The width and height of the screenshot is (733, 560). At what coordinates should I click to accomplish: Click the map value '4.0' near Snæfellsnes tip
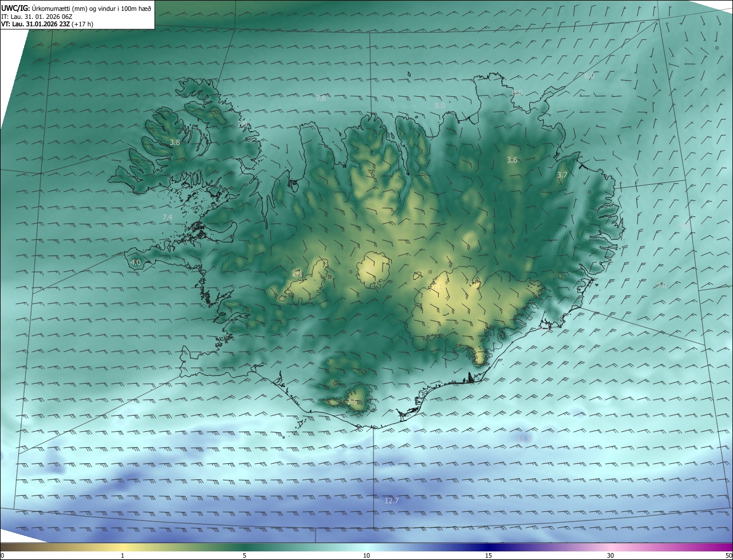[x=136, y=262]
